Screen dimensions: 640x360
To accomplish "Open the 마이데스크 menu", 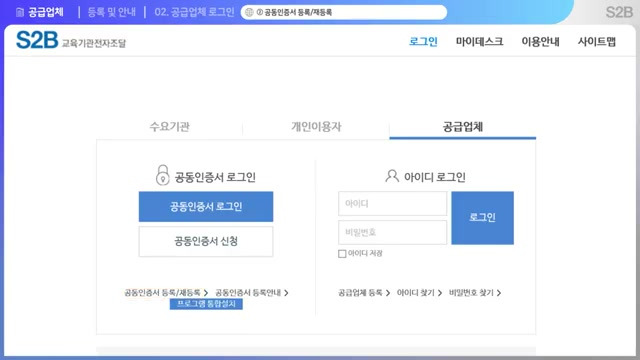I will [480, 42].
